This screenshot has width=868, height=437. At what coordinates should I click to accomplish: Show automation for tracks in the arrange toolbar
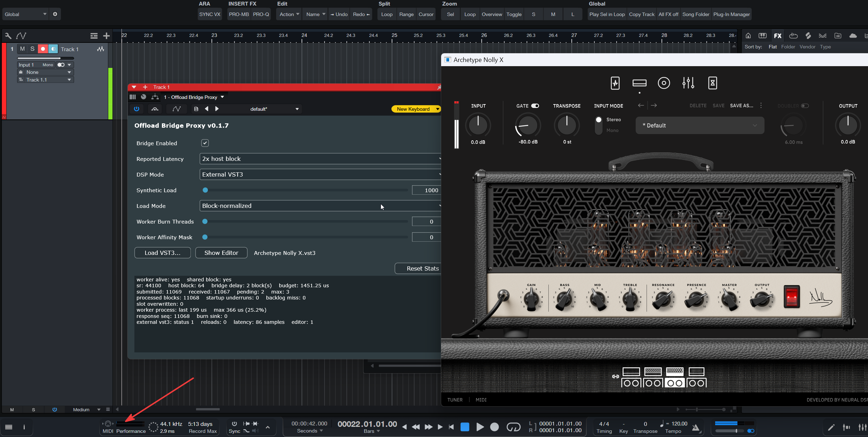[x=21, y=36]
